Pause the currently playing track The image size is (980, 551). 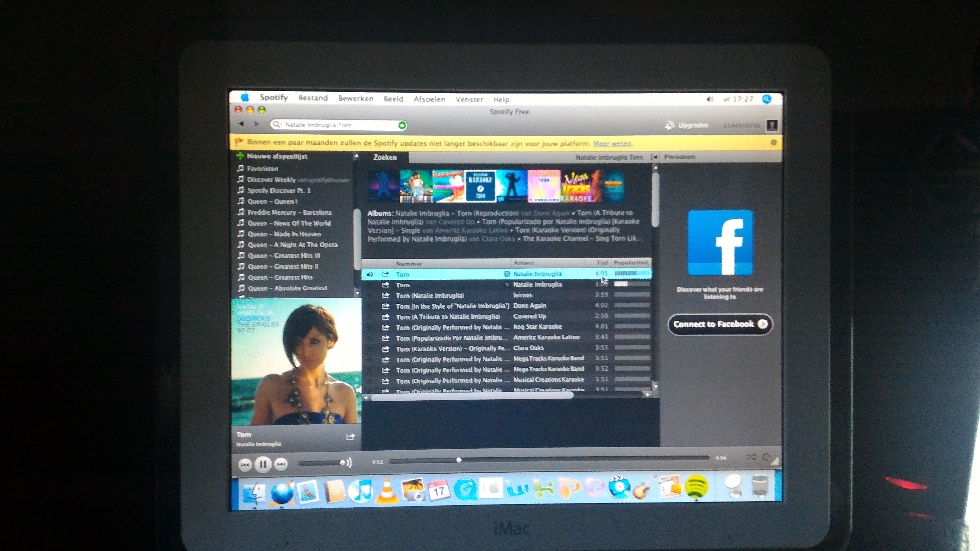262,464
